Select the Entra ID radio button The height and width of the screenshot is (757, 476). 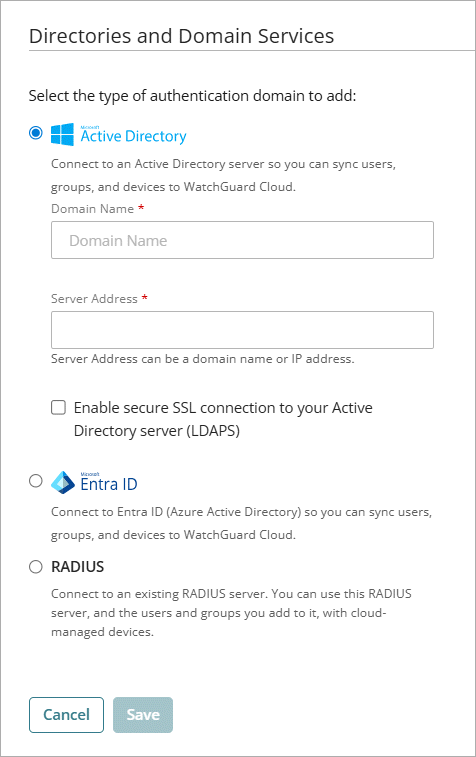tap(36, 481)
